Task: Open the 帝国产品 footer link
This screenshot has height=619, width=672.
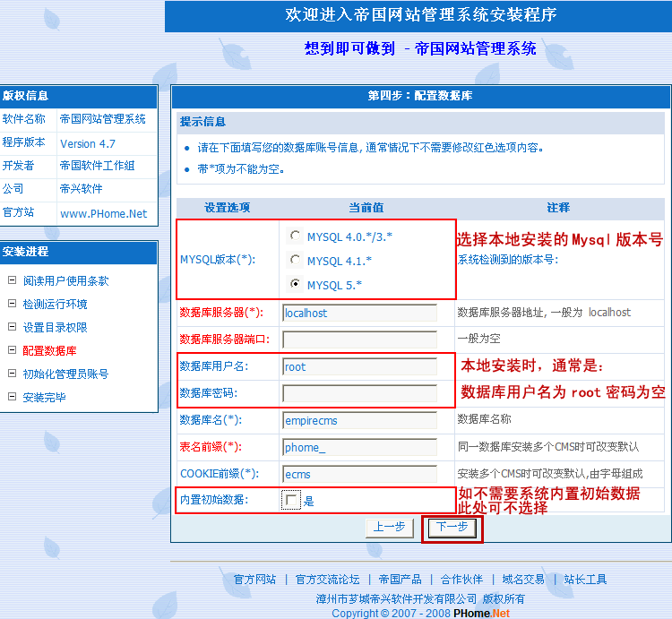Action: coord(400,580)
